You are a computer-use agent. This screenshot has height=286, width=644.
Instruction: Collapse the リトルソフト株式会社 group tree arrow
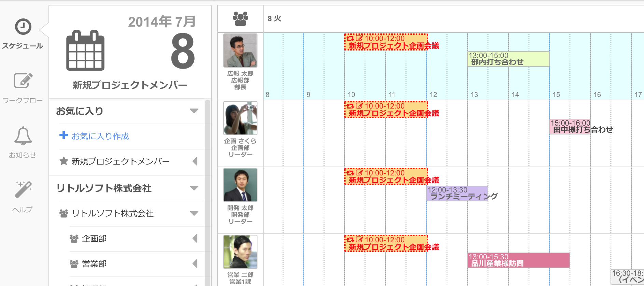[194, 213]
